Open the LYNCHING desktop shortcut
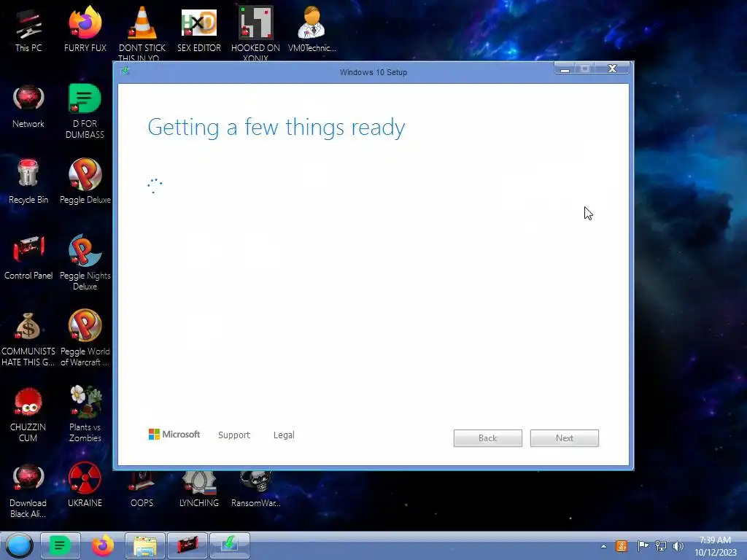 pos(198,489)
